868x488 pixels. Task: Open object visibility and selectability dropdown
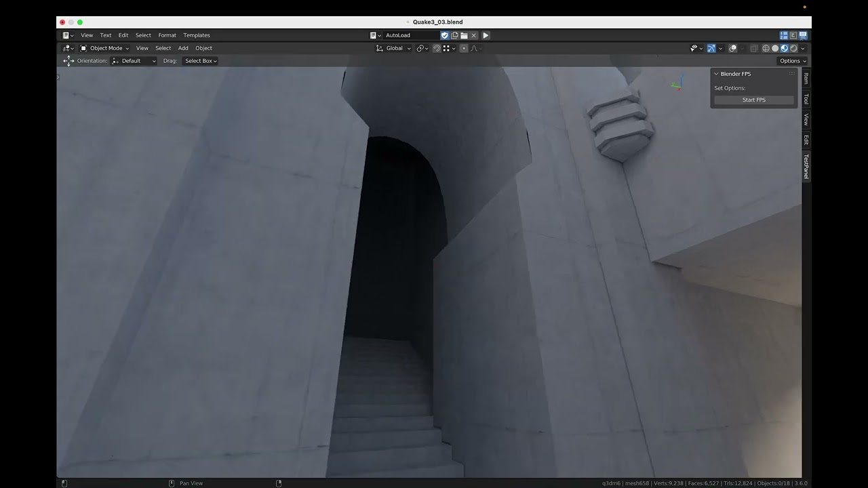(x=696, y=48)
